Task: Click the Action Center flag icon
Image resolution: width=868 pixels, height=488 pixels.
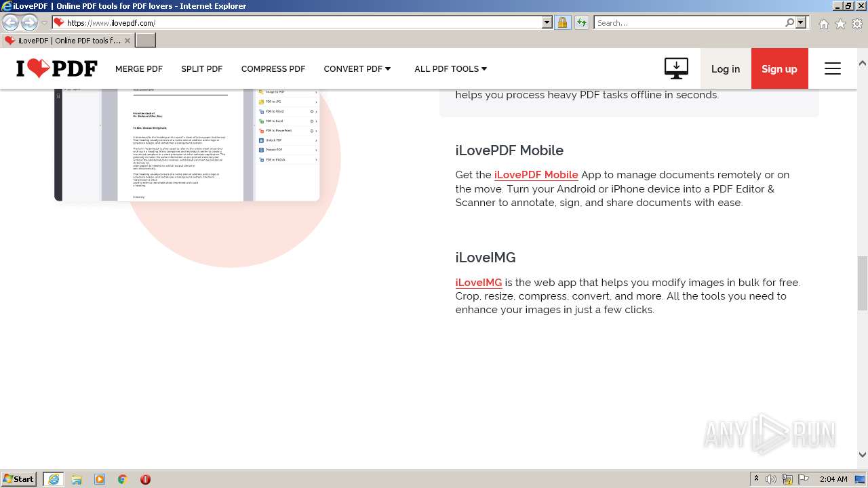Action: pyautogui.click(x=804, y=479)
